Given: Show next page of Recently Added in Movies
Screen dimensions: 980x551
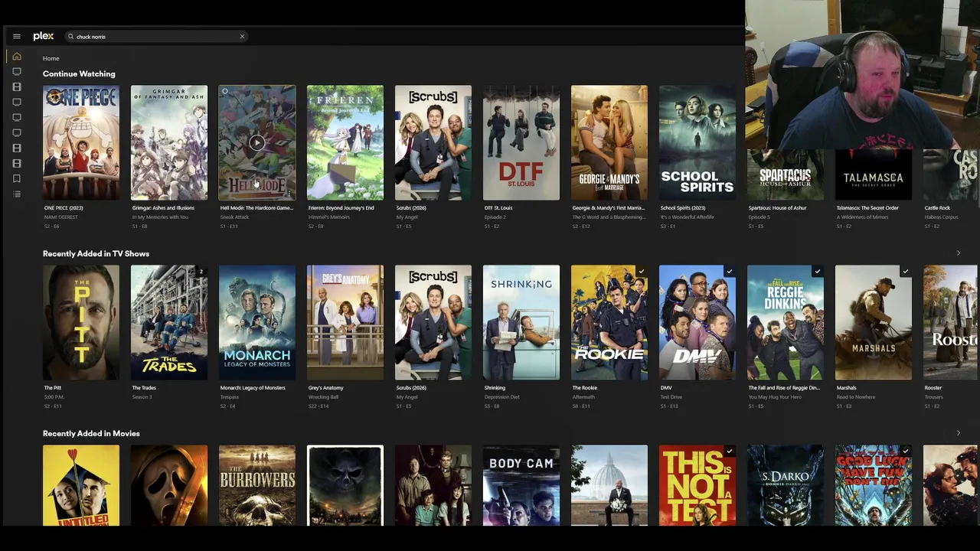Looking at the screenshot, I should (958, 433).
